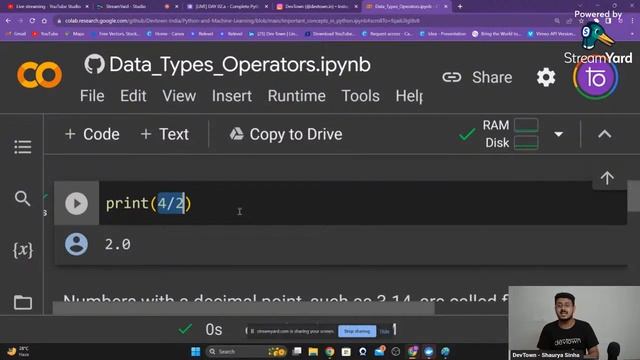Open the find and replace search icon
The width and height of the screenshot is (640, 360).
[x=22, y=198]
